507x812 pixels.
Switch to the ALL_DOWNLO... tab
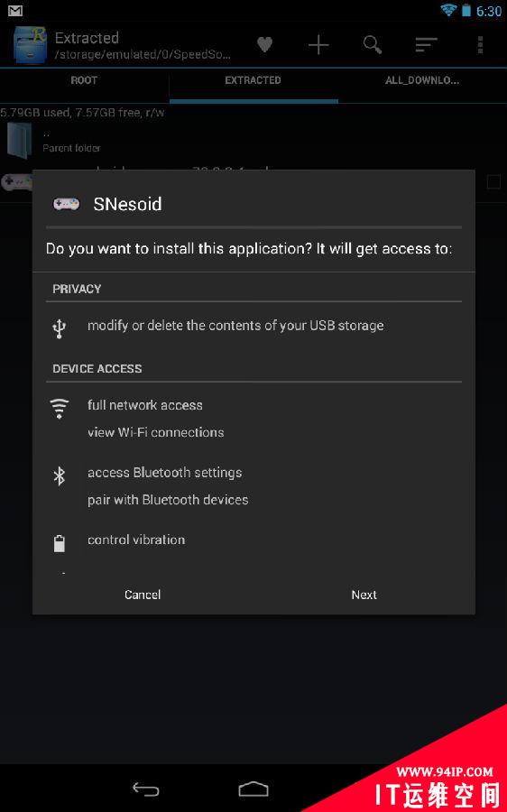tap(422, 80)
